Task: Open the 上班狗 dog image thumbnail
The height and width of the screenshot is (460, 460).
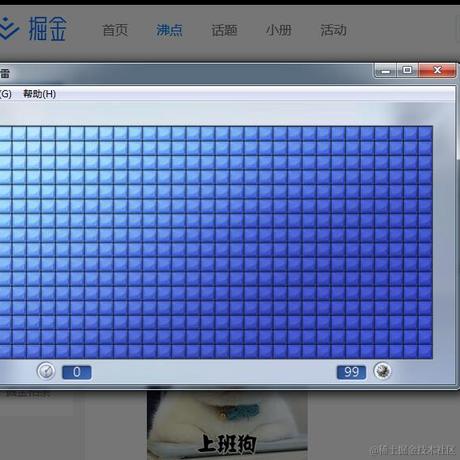Action: (227, 424)
